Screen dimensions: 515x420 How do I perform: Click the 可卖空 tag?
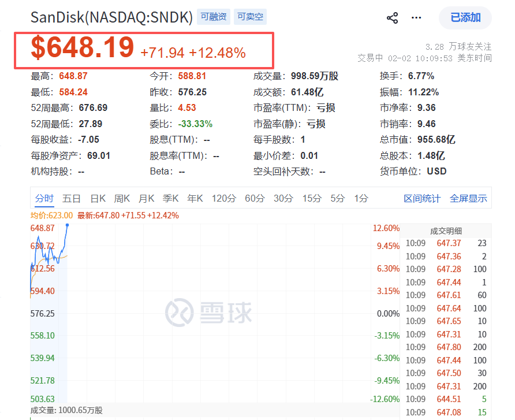250,17
